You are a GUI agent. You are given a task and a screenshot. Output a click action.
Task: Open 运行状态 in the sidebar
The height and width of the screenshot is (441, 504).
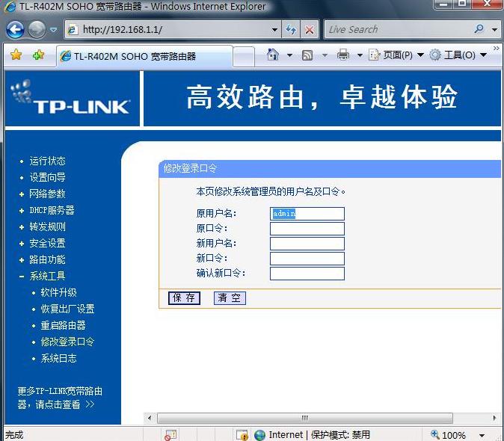(48, 161)
